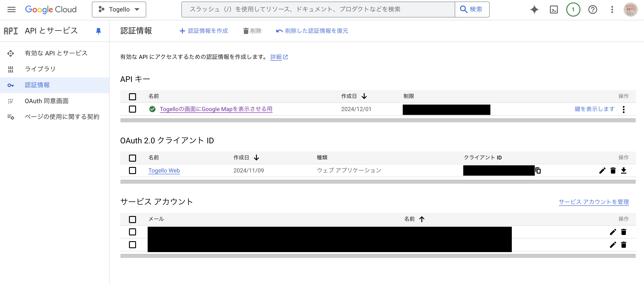This screenshot has width=644, height=284.
Task: Check the Google Map API key row
Action: coord(133,109)
